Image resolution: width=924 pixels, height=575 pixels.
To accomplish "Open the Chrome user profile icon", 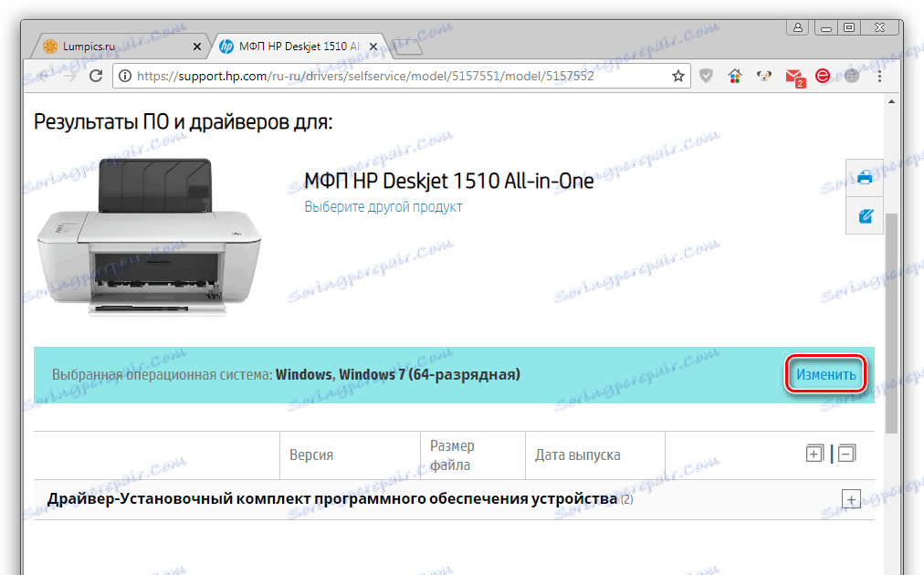I will 797,27.
